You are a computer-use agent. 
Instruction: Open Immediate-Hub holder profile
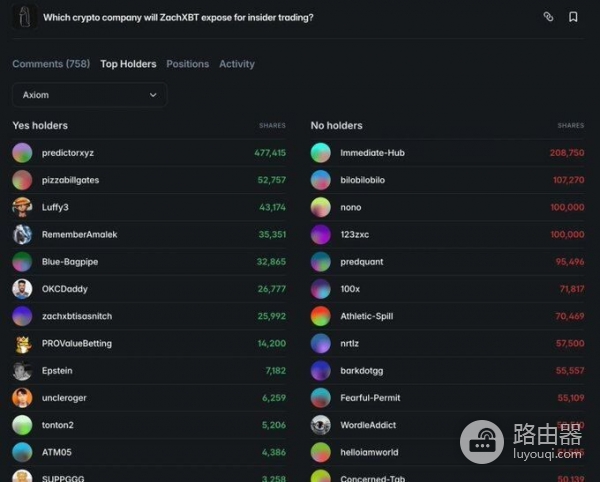click(x=372, y=153)
